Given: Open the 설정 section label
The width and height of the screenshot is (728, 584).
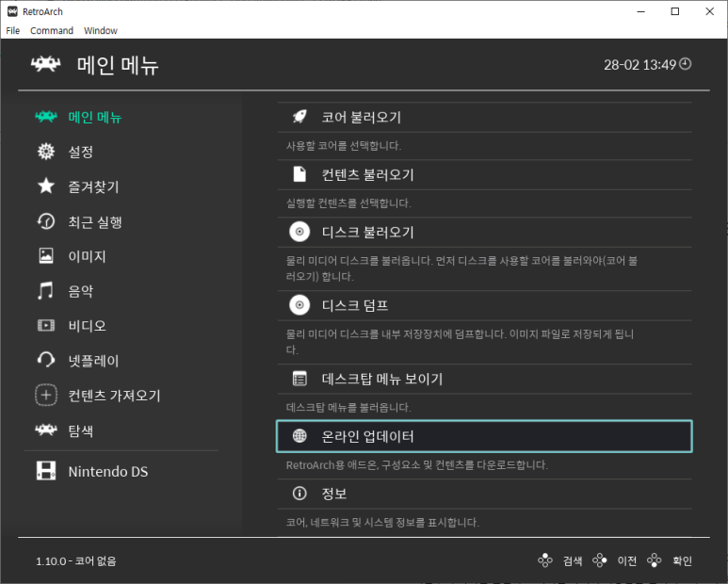Looking at the screenshot, I should [81, 152].
